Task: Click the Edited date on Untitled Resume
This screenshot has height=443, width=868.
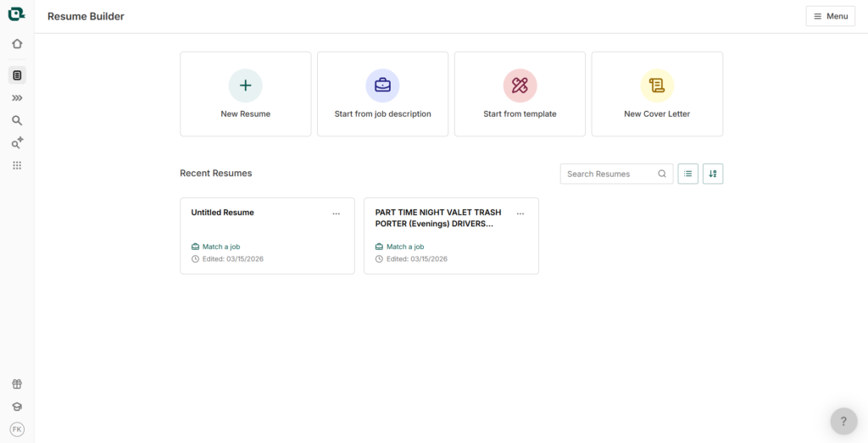Action: click(x=227, y=259)
